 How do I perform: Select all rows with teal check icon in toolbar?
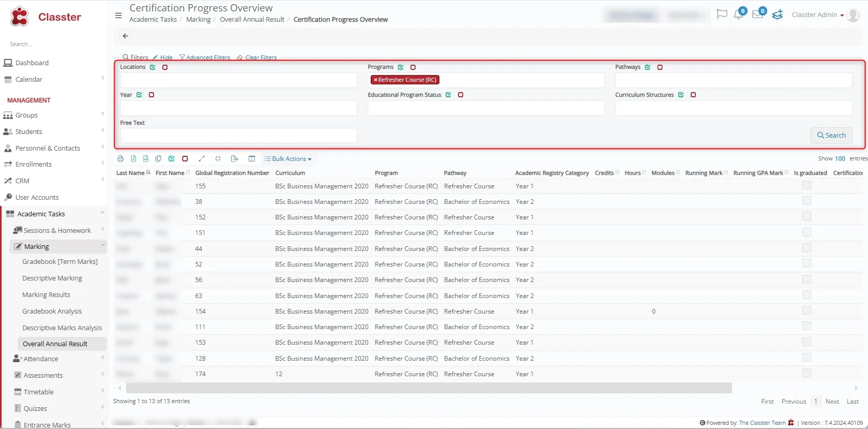(x=172, y=159)
